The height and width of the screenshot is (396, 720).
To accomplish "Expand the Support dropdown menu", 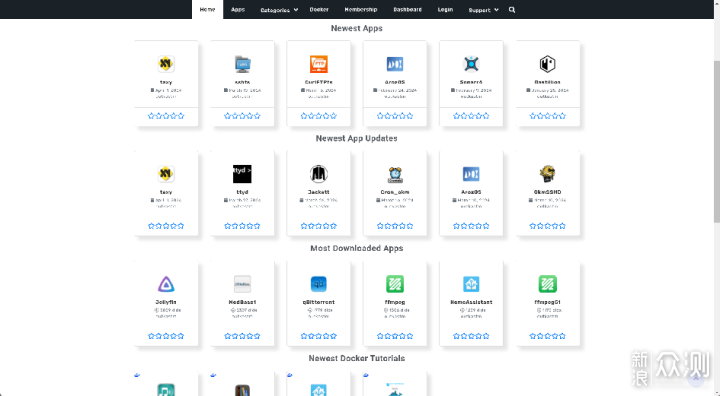I will point(483,10).
